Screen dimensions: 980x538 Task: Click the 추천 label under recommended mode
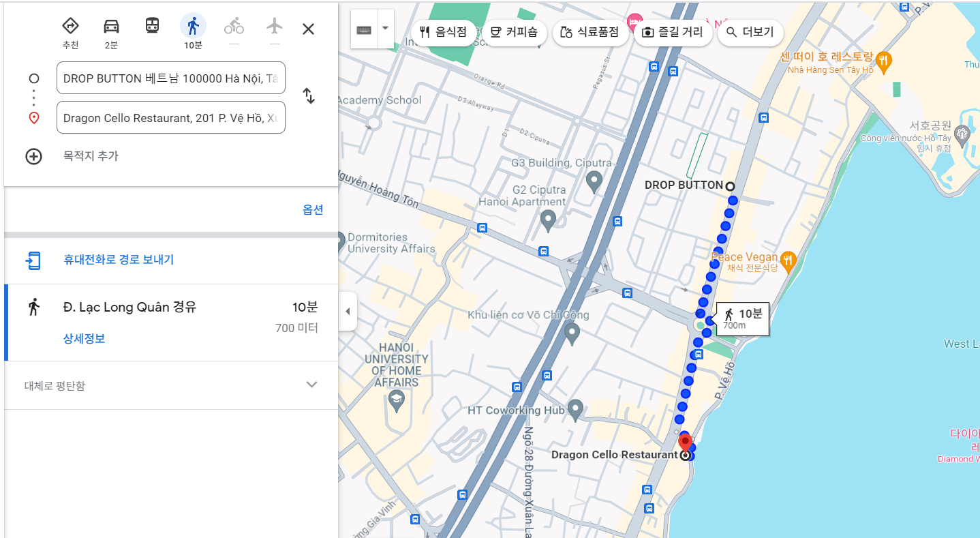[x=70, y=46]
